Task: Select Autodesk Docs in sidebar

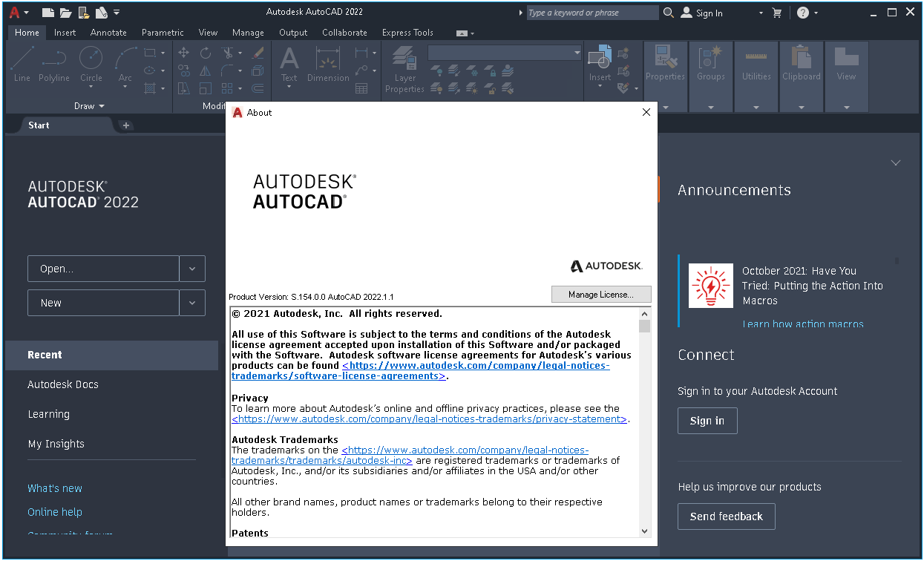Action: pos(63,384)
